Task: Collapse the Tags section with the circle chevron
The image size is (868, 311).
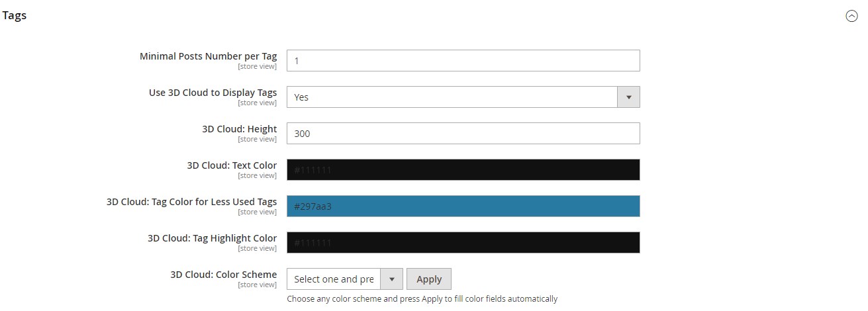Action: [x=851, y=17]
